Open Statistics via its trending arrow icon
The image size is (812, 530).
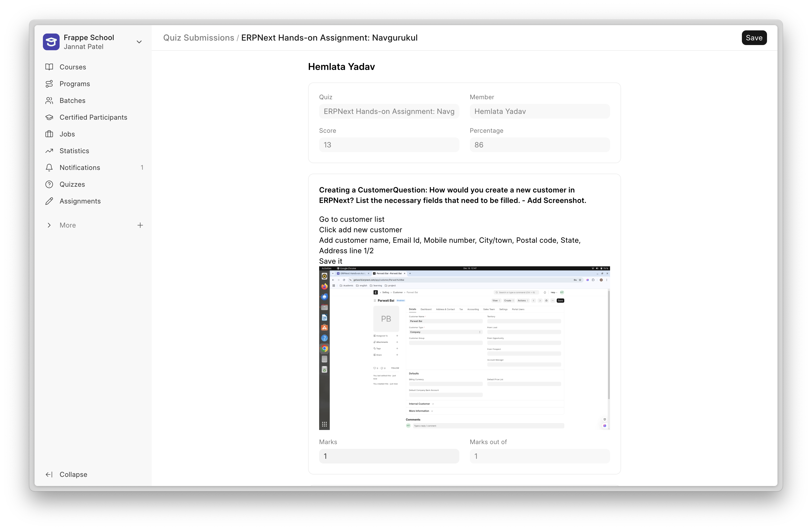(49, 151)
